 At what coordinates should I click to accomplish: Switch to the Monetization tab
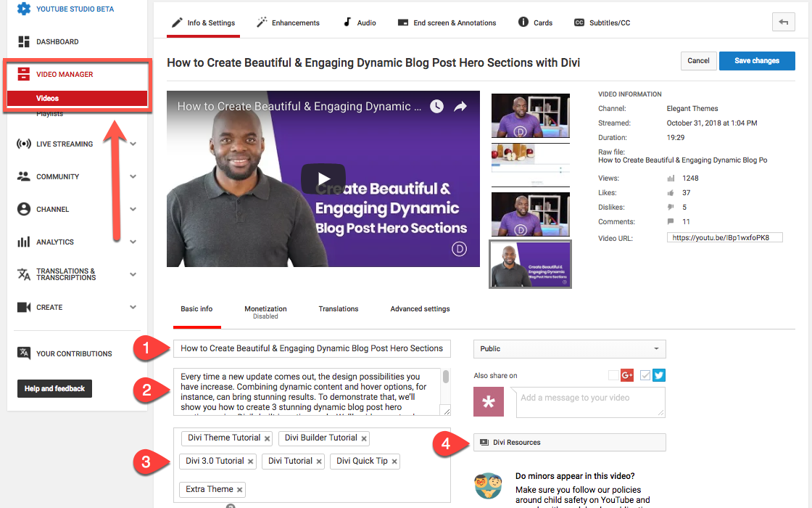265,307
